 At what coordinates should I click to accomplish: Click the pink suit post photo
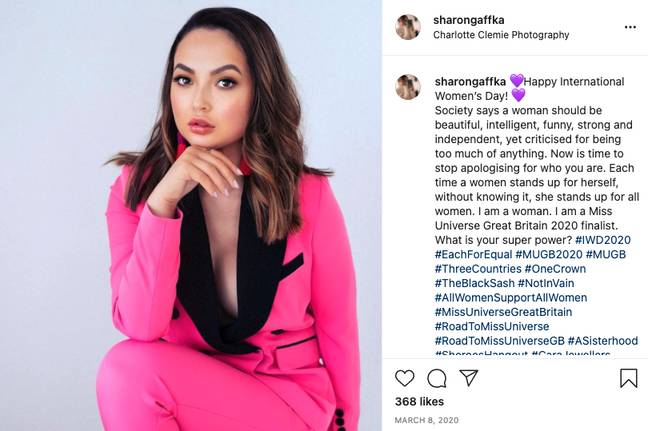(191, 215)
